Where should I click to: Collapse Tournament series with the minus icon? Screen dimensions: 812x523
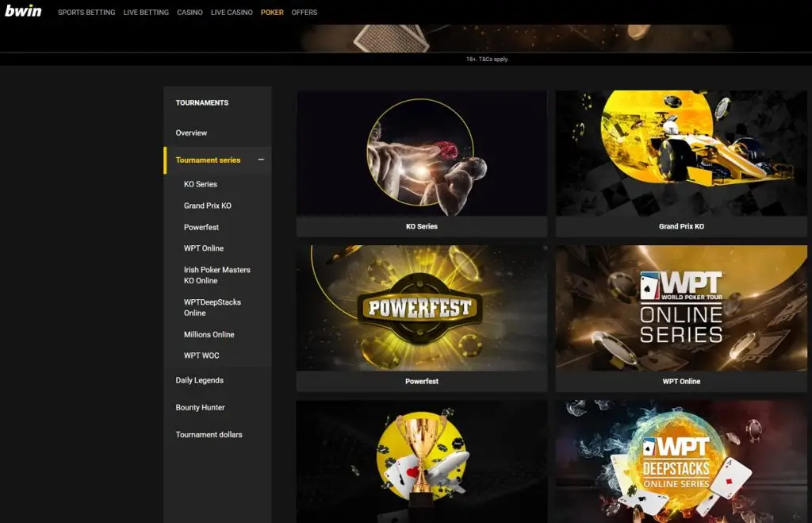261,160
